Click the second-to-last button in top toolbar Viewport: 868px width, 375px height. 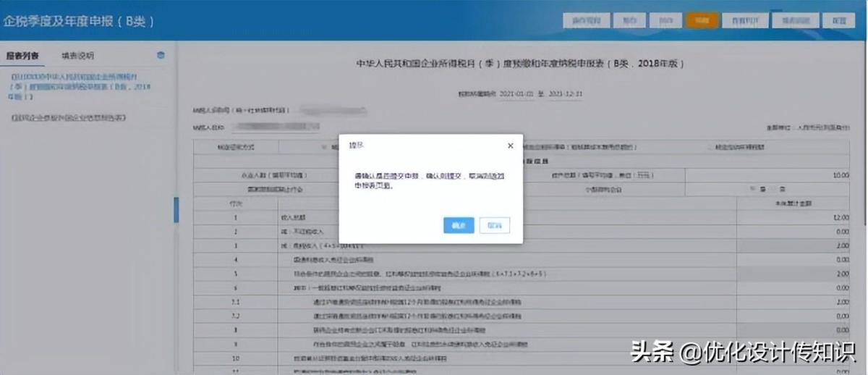pyautogui.click(x=793, y=21)
